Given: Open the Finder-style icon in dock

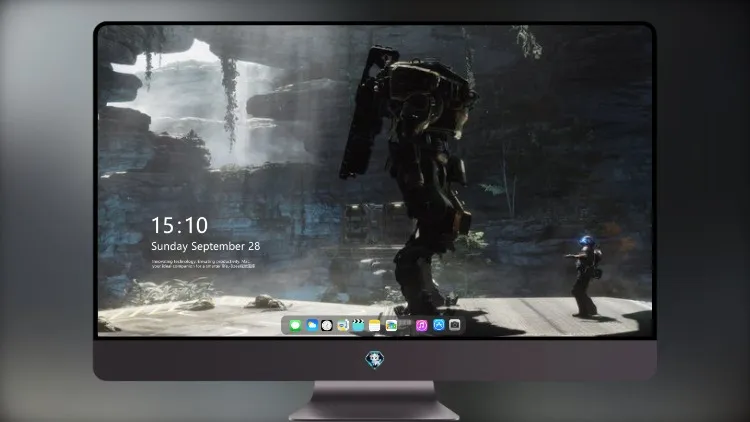Looking at the screenshot, I should [x=343, y=325].
